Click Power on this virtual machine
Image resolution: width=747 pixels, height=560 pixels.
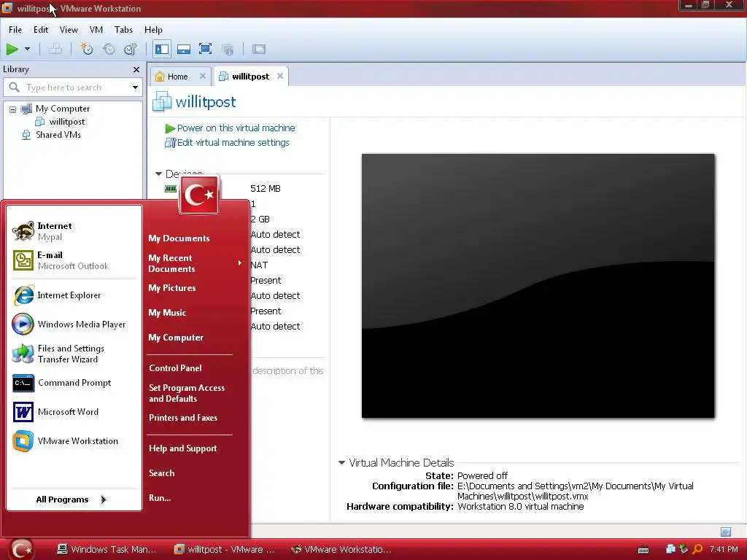coord(230,128)
